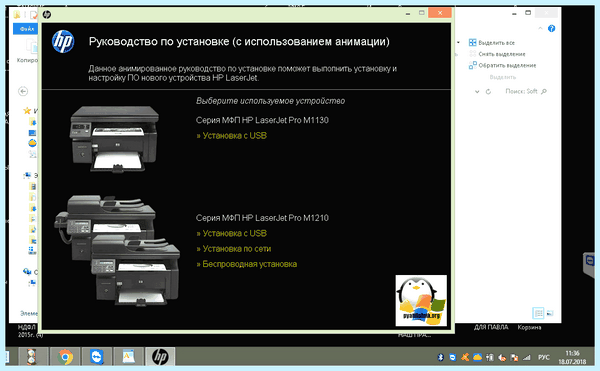
Task: Click «Выделить все» in Explorer ribbon
Action: (x=492, y=42)
